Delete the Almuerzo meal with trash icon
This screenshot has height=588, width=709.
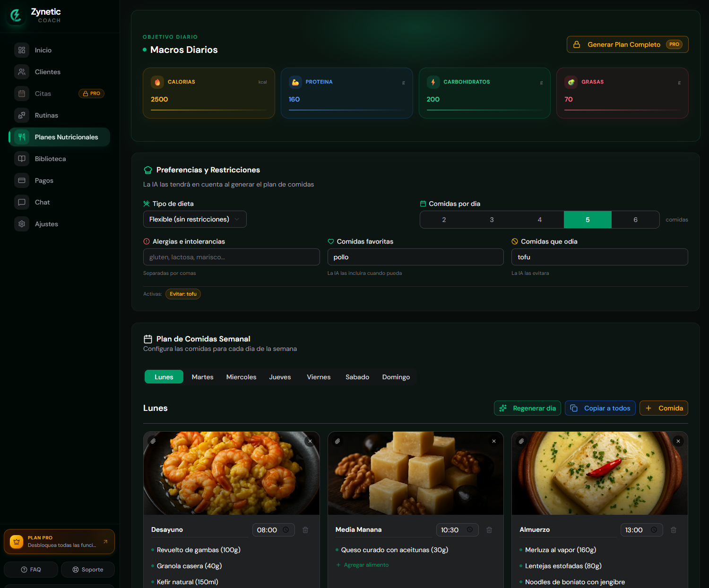pos(674,530)
